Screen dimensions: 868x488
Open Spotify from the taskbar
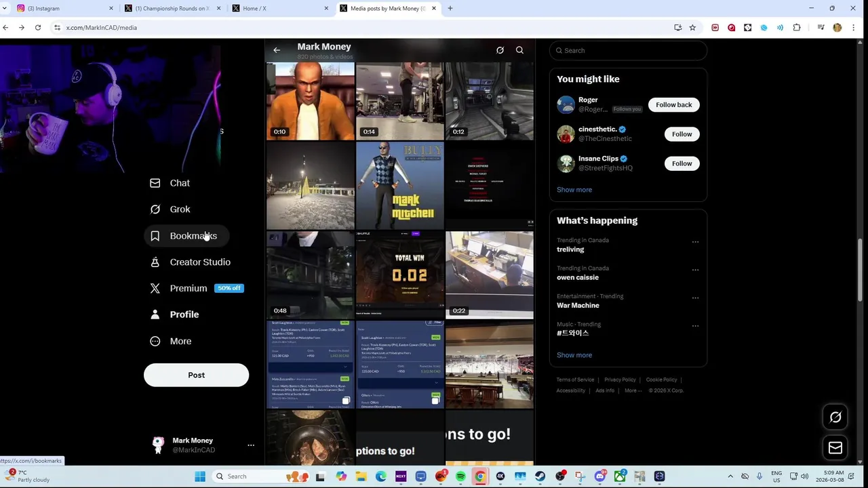(x=460, y=476)
